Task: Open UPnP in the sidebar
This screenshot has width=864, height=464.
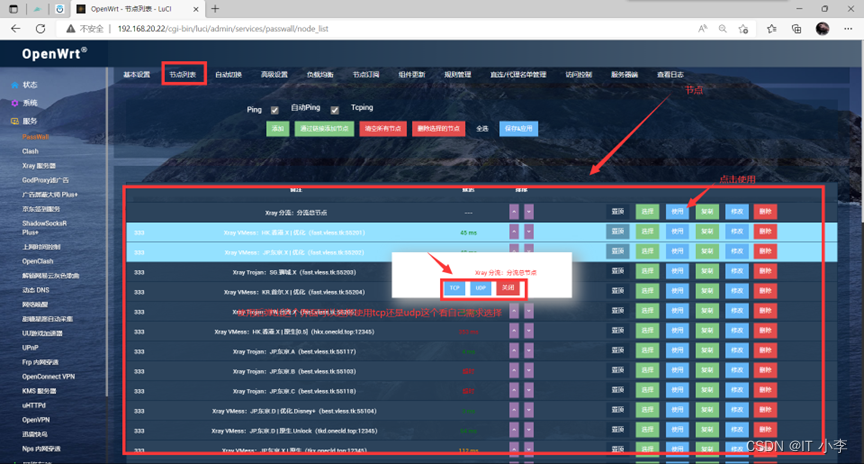Action: (30, 348)
